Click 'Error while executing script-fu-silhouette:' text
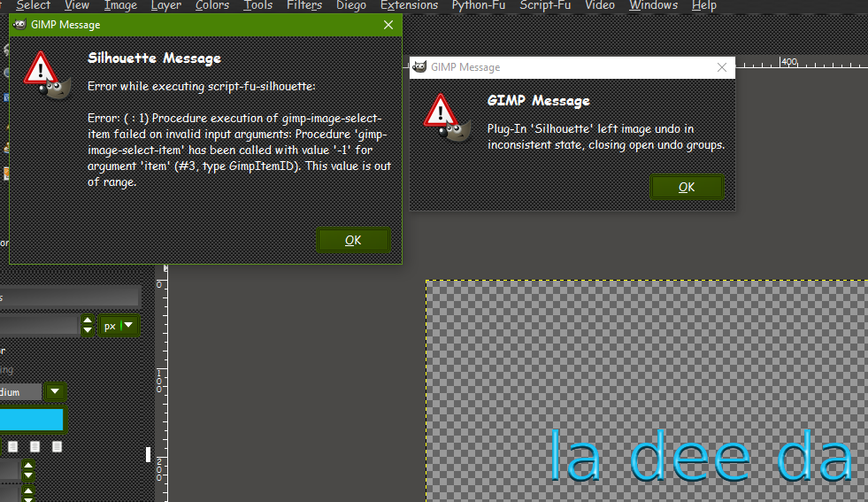 202,87
